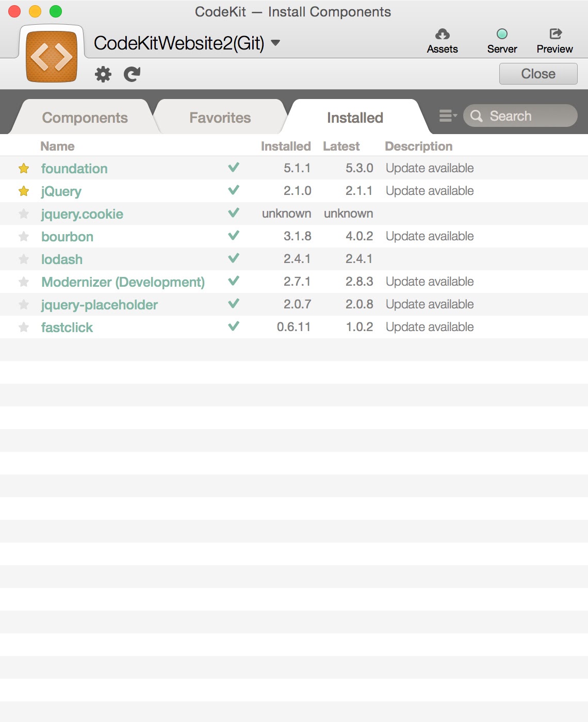The height and width of the screenshot is (722, 588).
Task: Open the jQuery component link
Action: click(61, 191)
